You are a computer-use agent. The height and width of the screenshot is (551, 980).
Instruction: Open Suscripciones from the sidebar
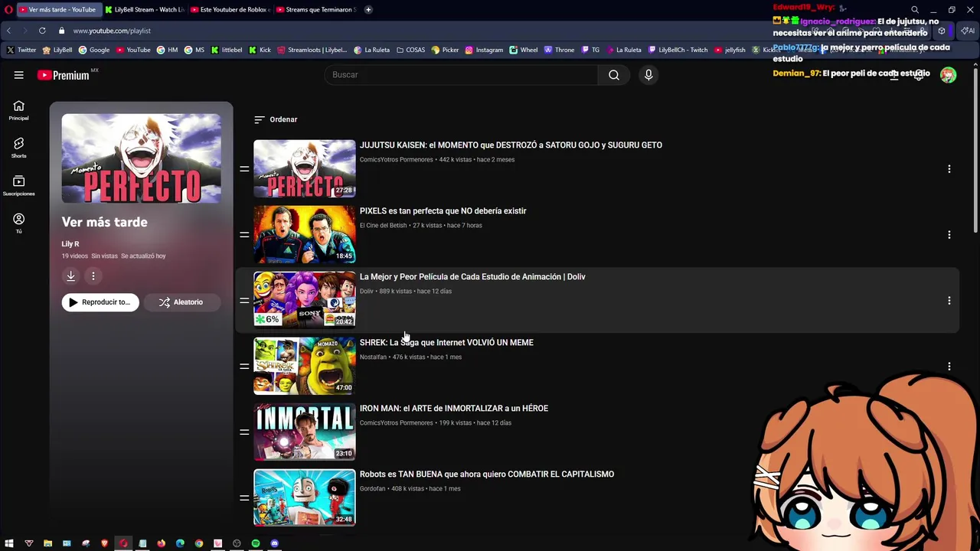point(19,185)
